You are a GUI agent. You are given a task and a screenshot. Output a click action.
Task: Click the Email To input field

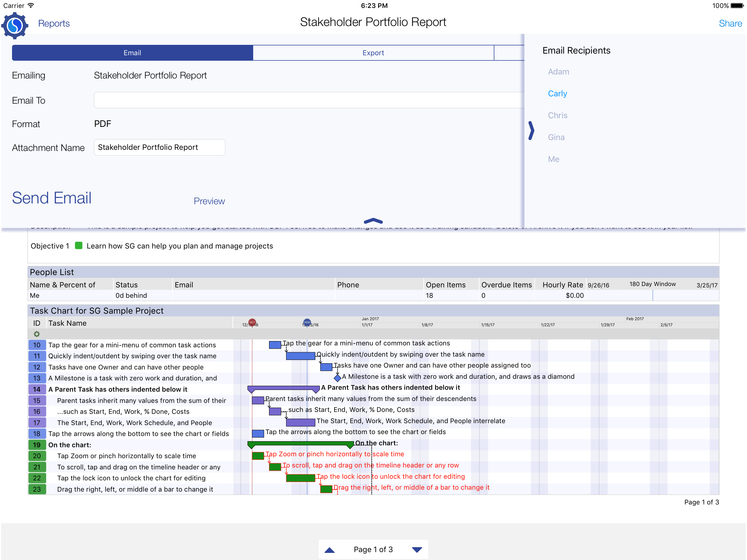coord(309,100)
